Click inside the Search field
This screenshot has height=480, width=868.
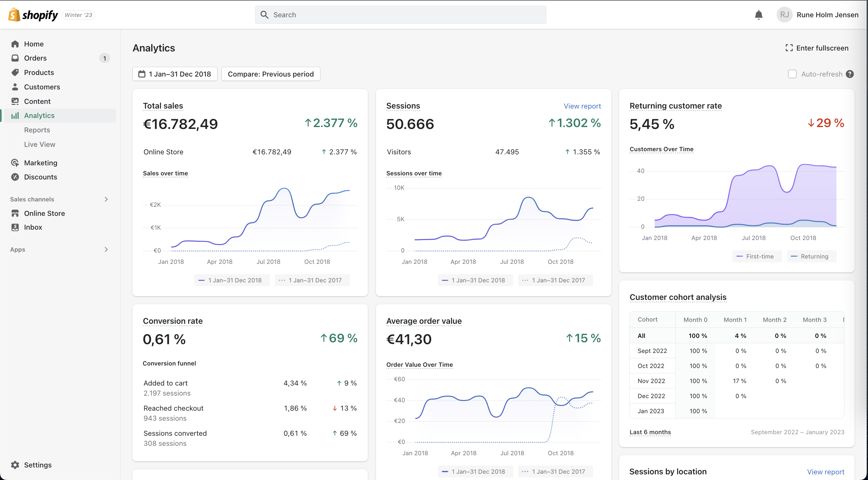(400, 15)
